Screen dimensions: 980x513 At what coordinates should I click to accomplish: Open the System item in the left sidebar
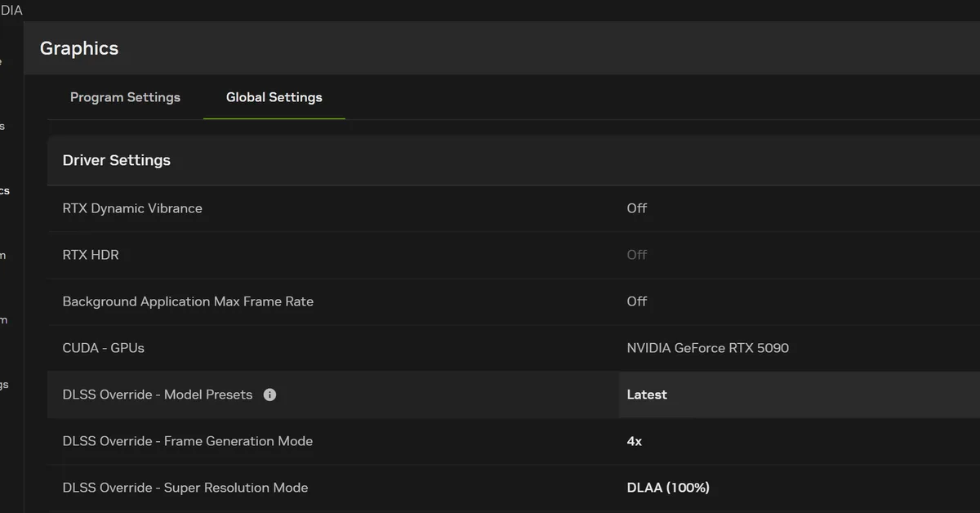click(x=2, y=255)
